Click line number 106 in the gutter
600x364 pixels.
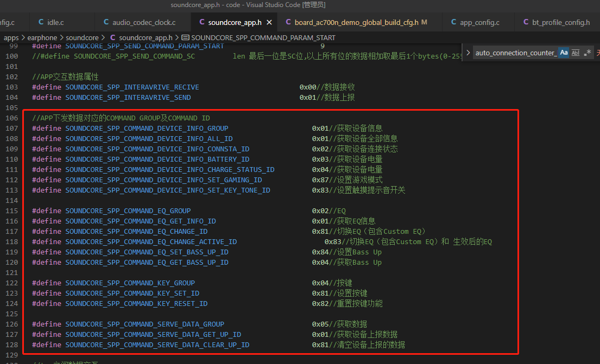tap(12, 118)
